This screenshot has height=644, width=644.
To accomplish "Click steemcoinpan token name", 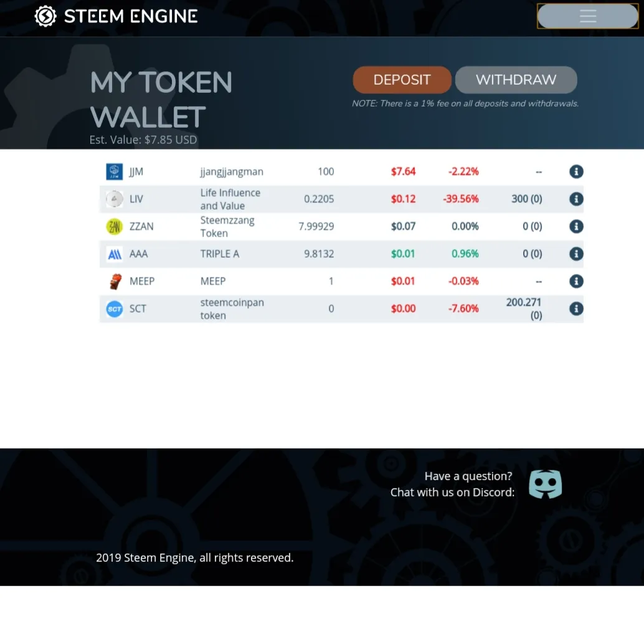I will (232, 308).
